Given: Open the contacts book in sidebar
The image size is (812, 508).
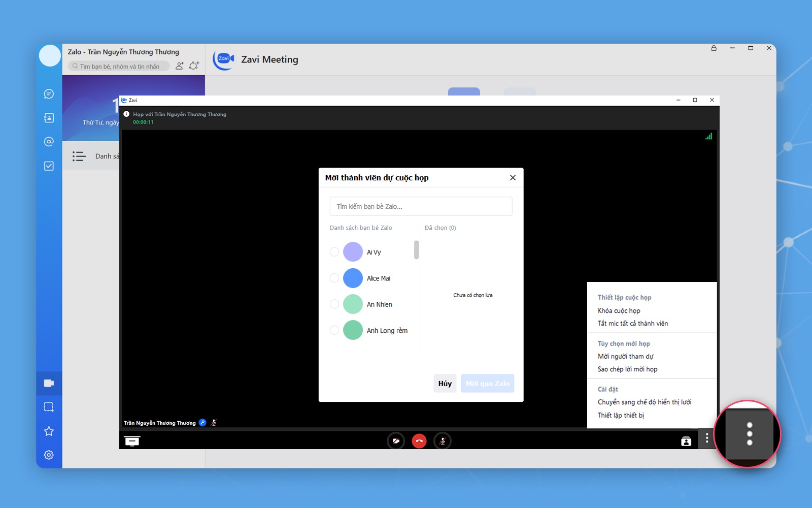Looking at the screenshot, I should [49, 118].
